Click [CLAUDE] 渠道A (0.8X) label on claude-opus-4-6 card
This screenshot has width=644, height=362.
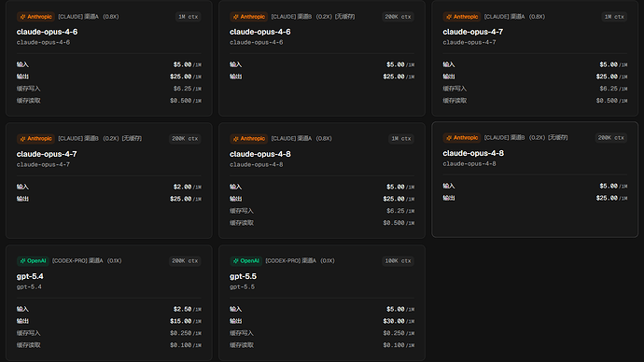[89, 17]
